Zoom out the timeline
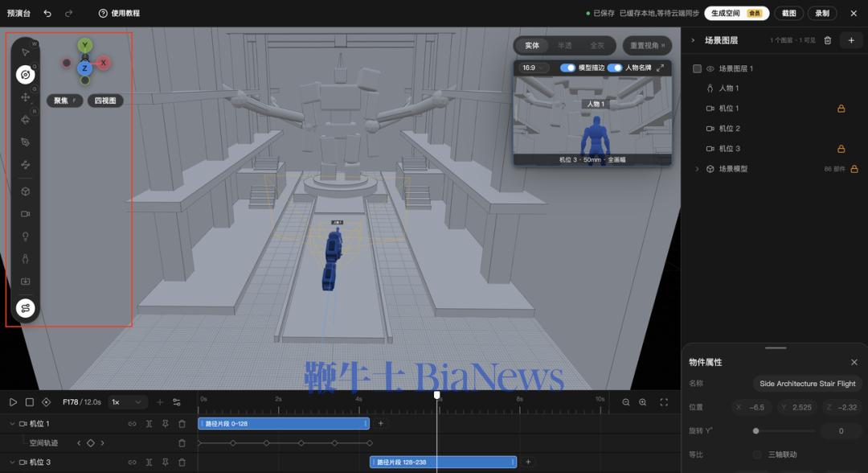Image resolution: width=868 pixels, height=473 pixels. pyautogui.click(x=625, y=402)
